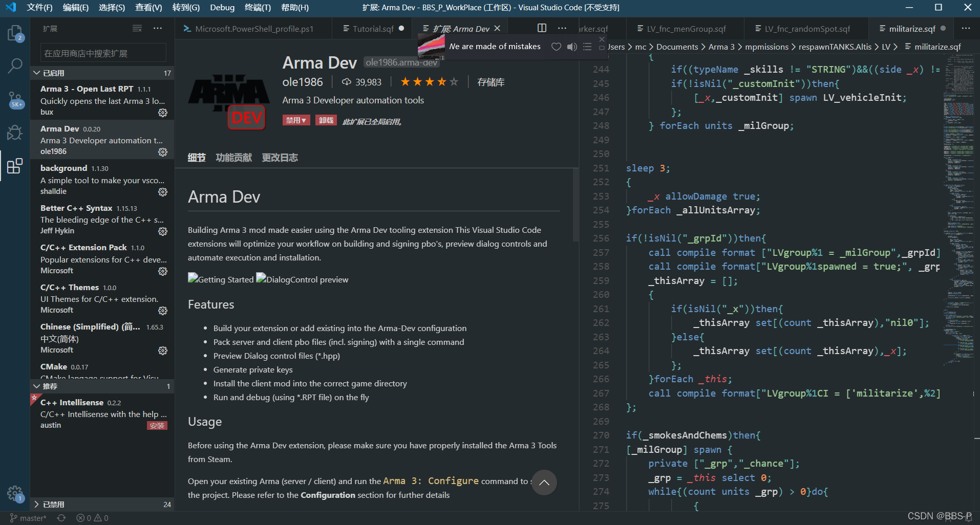
Task: Toggle volume mute in music player
Action: point(572,47)
